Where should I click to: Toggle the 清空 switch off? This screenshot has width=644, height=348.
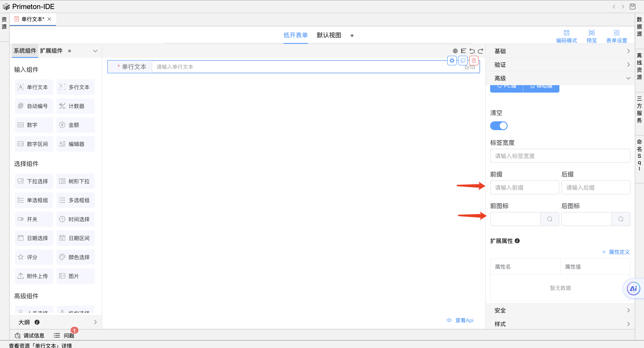point(498,126)
